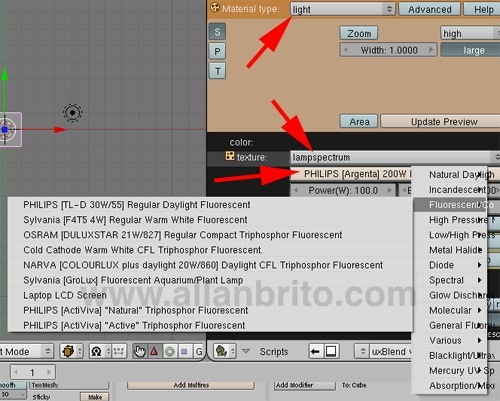The image size is (500, 401).
Task: Click the red X-axis manipulator arrow
Action: 60,129
